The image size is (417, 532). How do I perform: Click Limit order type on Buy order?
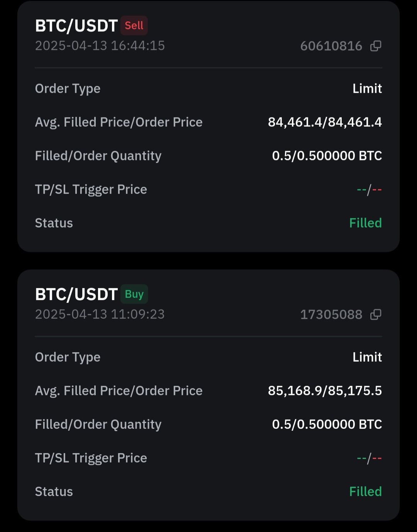pyautogui.click(x=367, y=357)
